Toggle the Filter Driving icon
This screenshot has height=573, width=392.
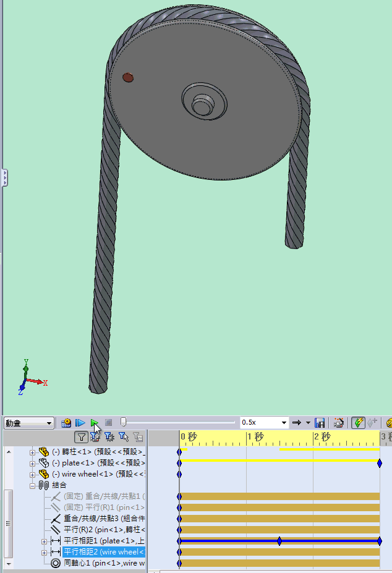[x=109, y=436]
